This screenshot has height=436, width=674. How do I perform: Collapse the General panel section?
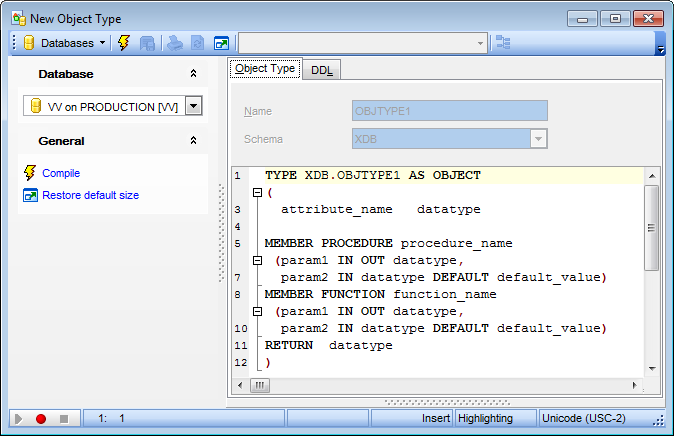point(193,141)
